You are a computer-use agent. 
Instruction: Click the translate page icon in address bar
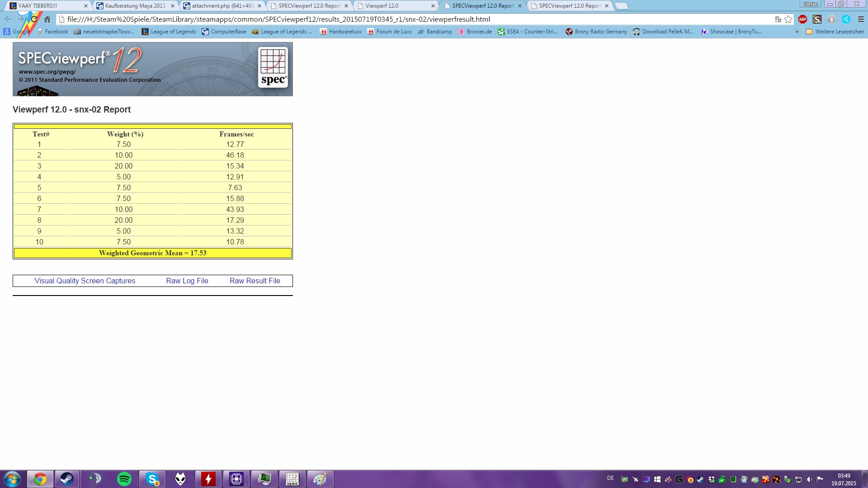coord(778,19)
